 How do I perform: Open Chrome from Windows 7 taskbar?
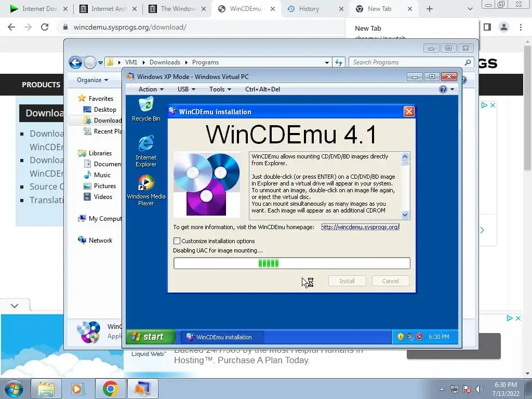pyautogui.click(x=111, y=389)
